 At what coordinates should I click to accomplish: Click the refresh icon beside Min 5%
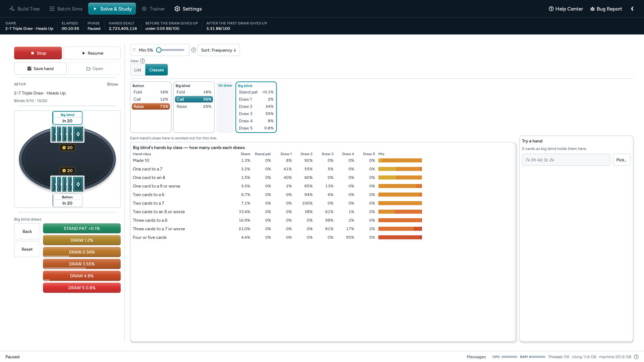134,50
